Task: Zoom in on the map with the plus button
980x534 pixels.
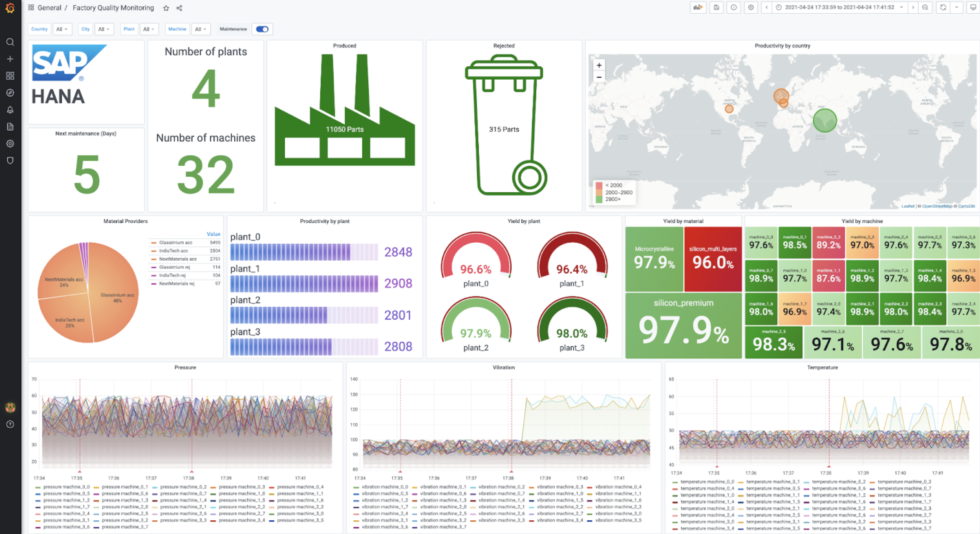Action: (599, 65)
